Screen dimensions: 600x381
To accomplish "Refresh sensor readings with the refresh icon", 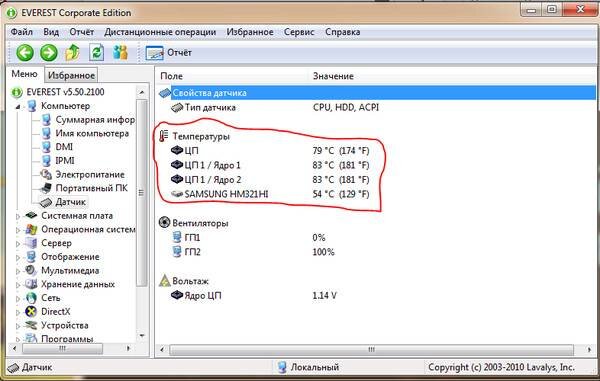I will pos(96,52).
